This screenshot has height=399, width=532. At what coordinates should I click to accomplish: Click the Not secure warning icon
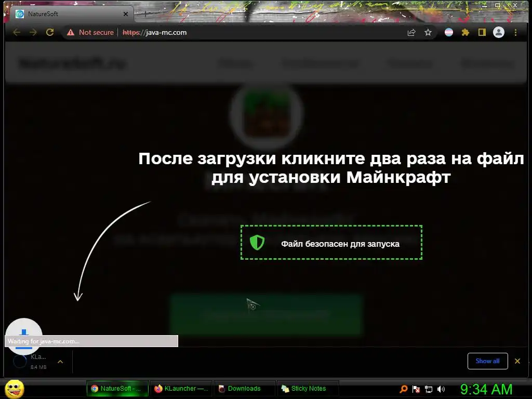[x=71, y=33]
